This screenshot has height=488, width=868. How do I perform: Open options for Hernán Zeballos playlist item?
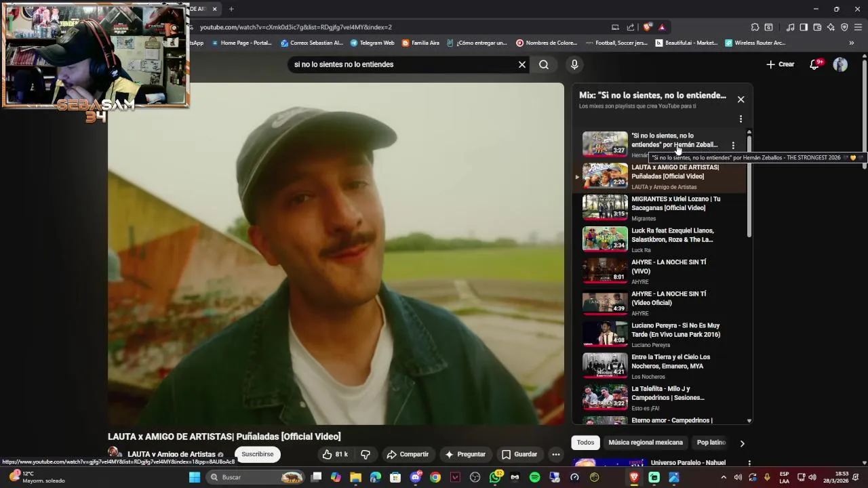tap(733, 145)
